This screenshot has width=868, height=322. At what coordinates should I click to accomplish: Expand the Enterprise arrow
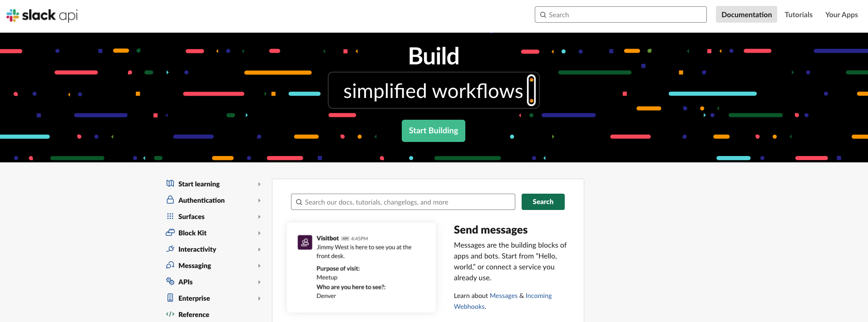pyautogui.click(x=259, y=298)
